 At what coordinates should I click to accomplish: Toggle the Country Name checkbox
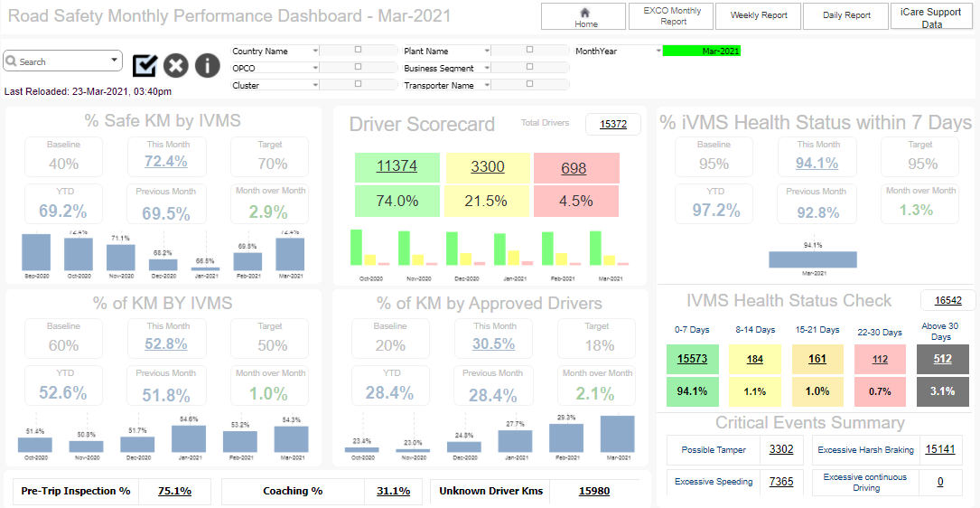(x=358, y=49)
